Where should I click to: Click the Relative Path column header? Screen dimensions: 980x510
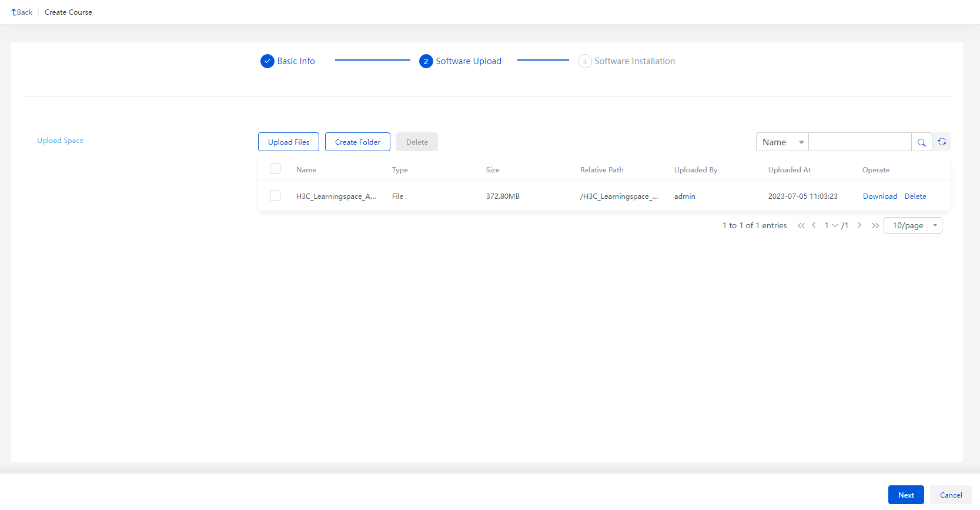click(x=602, y=170)
